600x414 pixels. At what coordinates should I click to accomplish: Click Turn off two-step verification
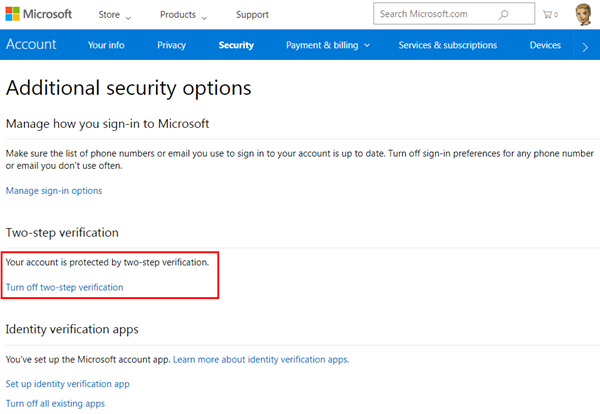[65, 287]
